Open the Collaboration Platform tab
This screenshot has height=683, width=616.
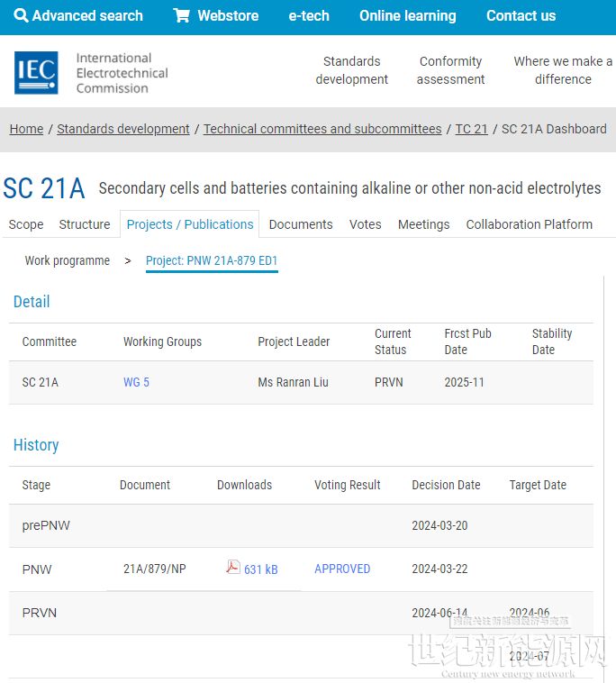[x=529, y=224]
